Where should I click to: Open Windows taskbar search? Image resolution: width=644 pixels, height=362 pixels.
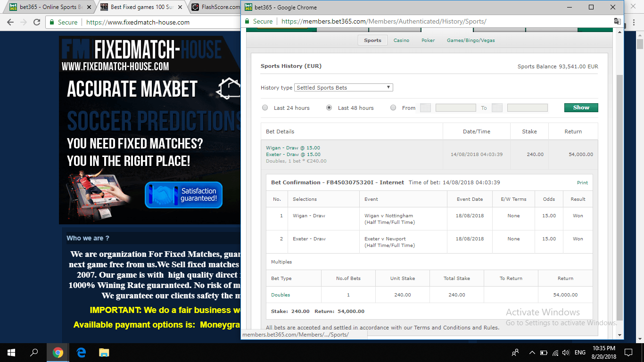[34, 353]
